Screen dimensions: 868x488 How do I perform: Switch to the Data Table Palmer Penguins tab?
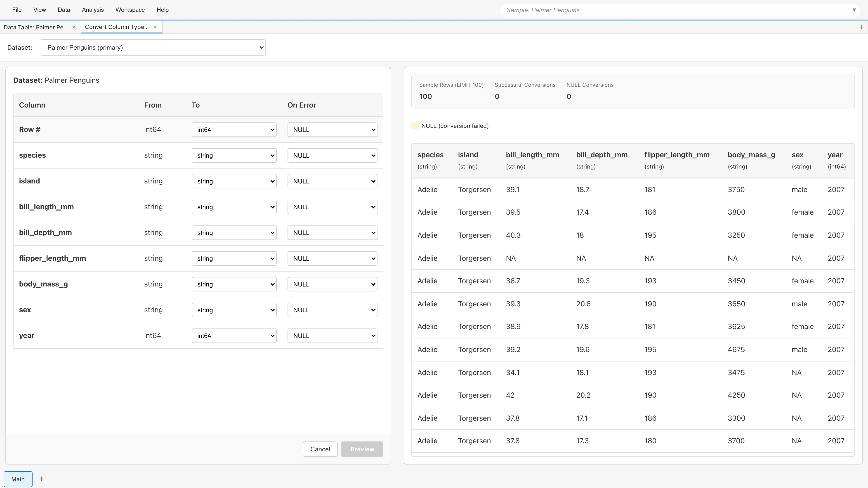click(36, 27)
